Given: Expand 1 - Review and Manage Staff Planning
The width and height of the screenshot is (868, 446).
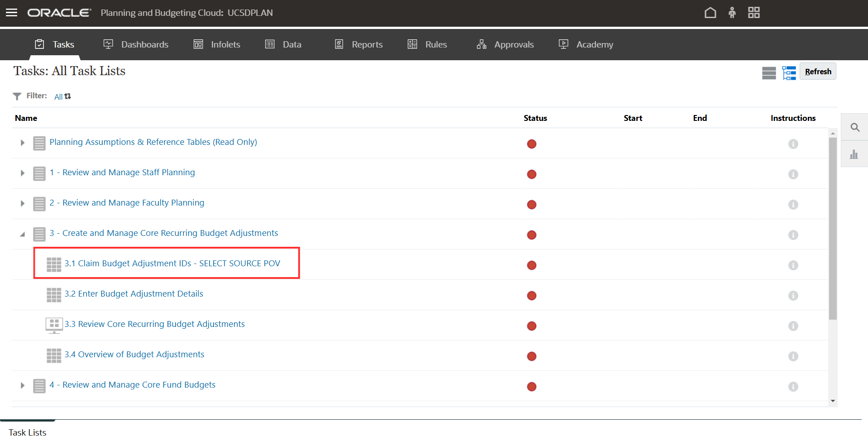Looking at the screenshot, I should click(22, 173).
